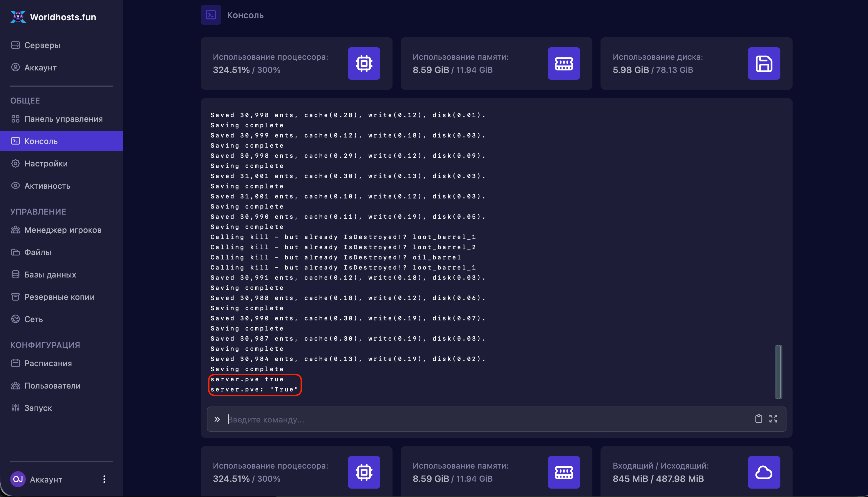Open Настройки in sidebar

[62, 164]
